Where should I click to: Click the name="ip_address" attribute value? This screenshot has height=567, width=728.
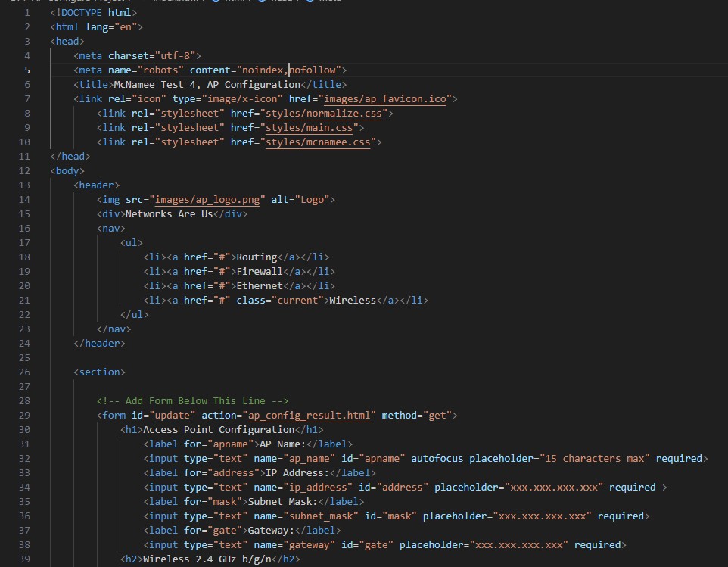(318, 487)
